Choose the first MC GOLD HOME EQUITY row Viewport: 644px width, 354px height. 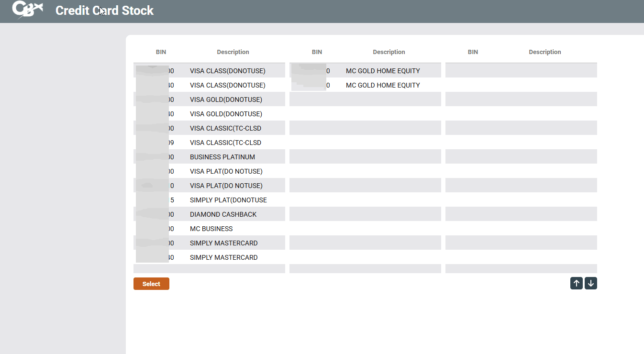[382, 71]
